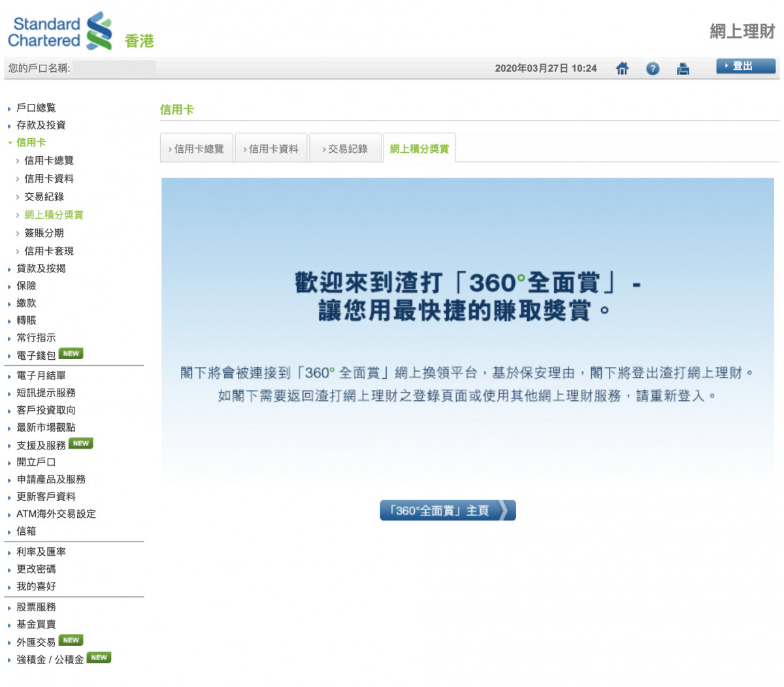Log out with 登出 button
The height and width of the screenshot is (687, 784).
coord(746,66)
